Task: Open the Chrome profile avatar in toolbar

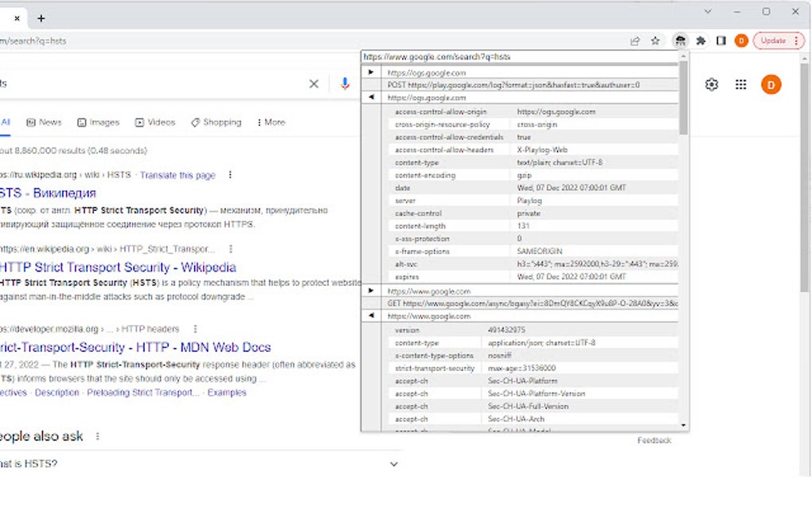Action: pos(741,41)
